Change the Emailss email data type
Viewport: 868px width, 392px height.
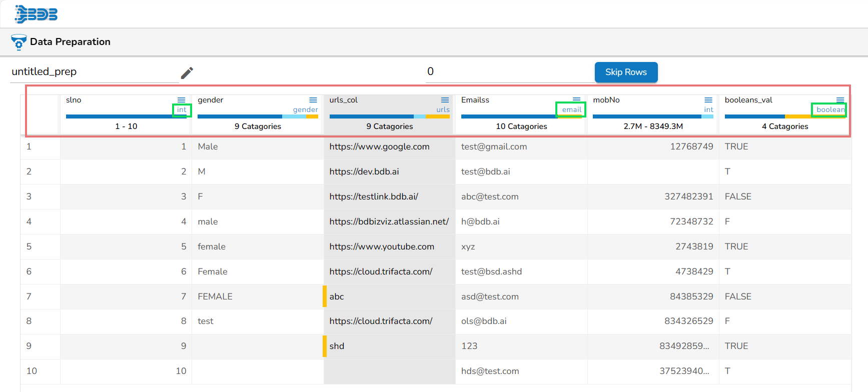[571, 110]
